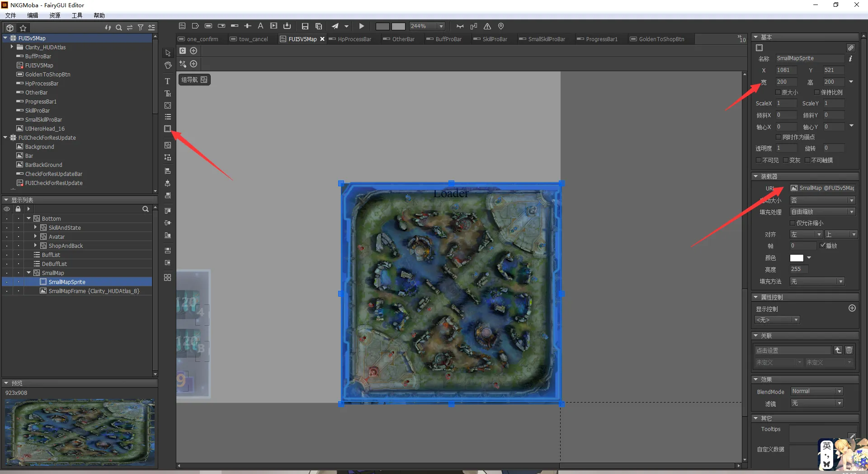The height and width of the screenshot is (474, 868).
Task: Click the warning triangle icon
Action: coord(487,26)
